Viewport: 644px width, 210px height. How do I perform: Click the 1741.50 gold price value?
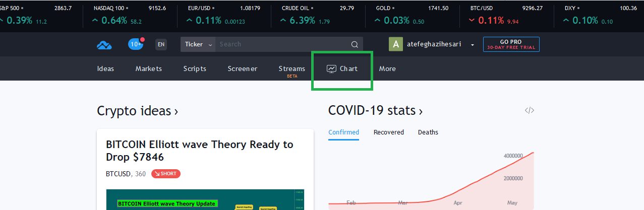[x=438, y=8]
